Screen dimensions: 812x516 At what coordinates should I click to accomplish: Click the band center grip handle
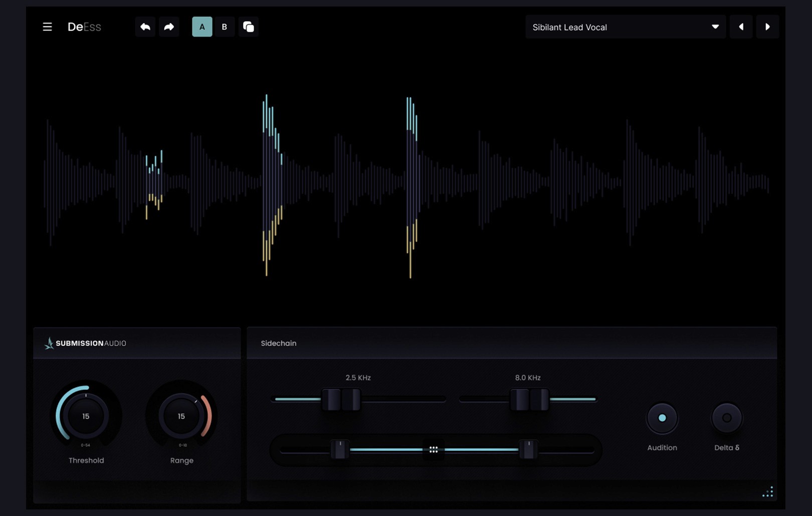pos(434,450)
